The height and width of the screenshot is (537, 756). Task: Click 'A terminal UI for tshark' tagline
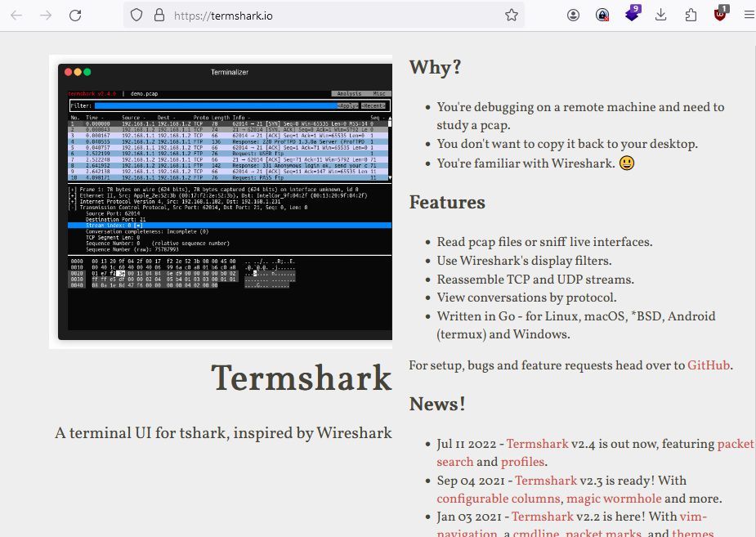click(223, 433)
